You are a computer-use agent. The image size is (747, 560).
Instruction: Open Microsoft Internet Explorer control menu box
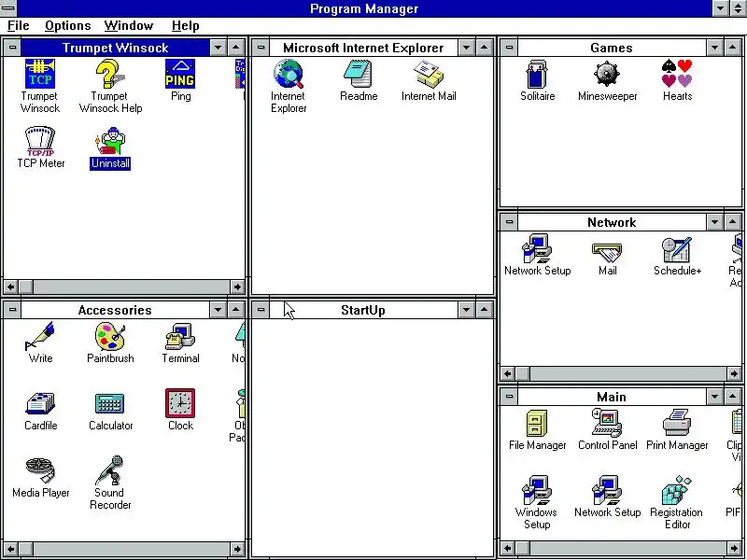[261, 48]
